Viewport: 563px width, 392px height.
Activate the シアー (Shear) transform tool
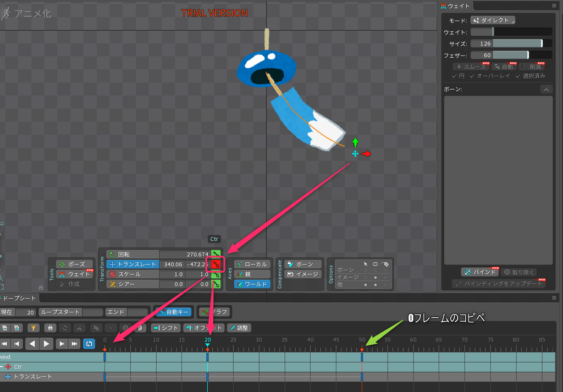[x=133, y=284]
